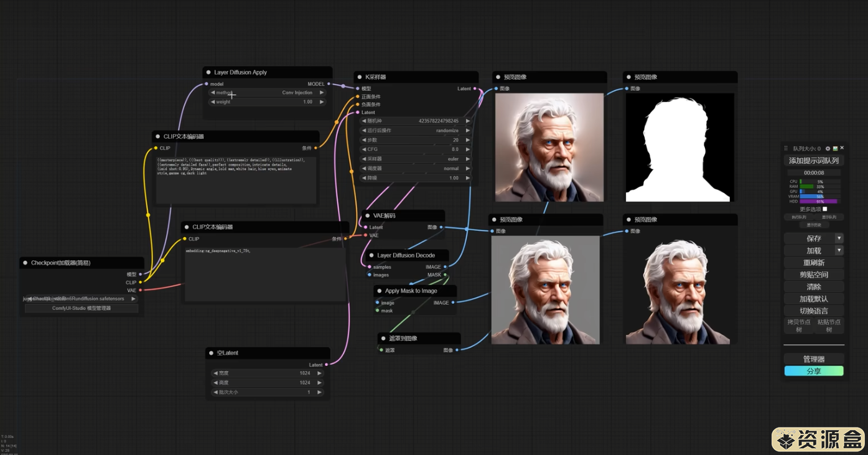
Task: Click 加载默认 to load default
Action: coord(814,299)
